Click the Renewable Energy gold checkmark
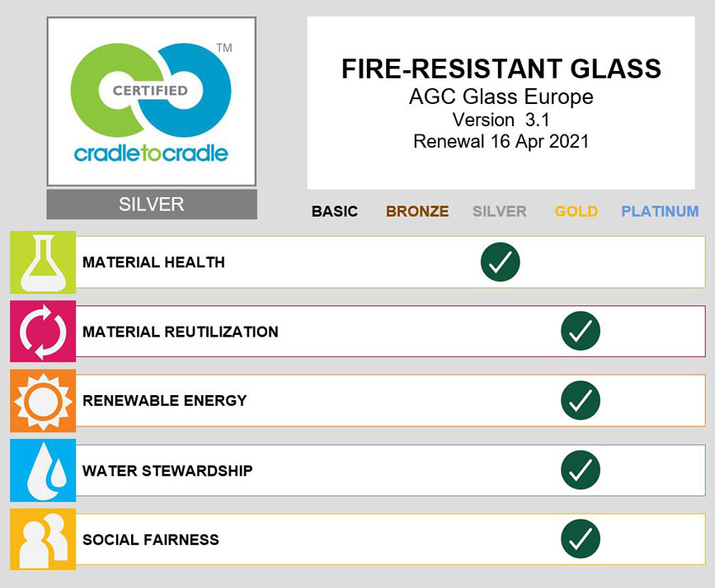This screenshot has height=588, width=715. (x=580, y=401)
